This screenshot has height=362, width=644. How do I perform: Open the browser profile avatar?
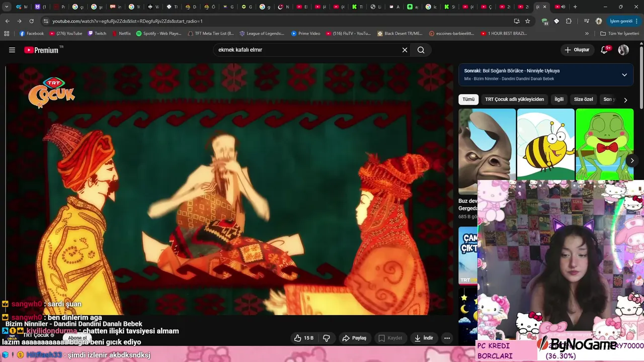[599, 21]
